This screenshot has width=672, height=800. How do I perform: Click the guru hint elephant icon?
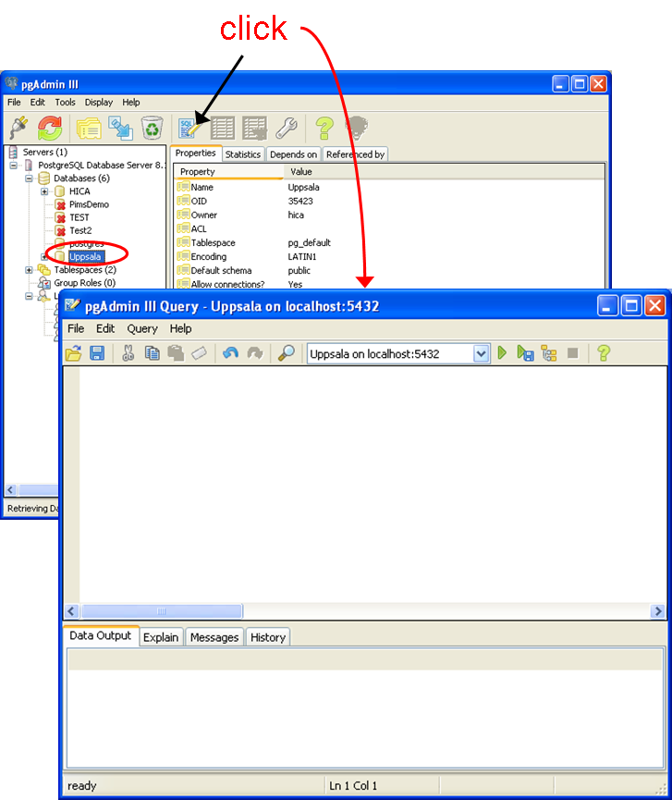357,128
